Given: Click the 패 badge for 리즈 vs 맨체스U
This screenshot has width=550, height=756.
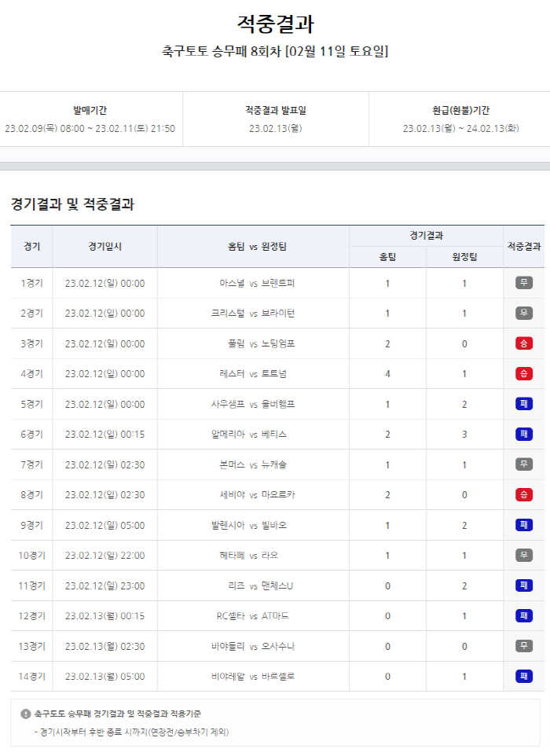Looking at the screenshot, I should point(524,585).
